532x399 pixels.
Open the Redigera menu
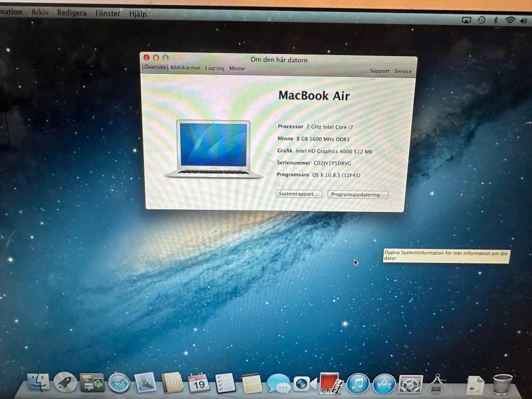(73, 12)
